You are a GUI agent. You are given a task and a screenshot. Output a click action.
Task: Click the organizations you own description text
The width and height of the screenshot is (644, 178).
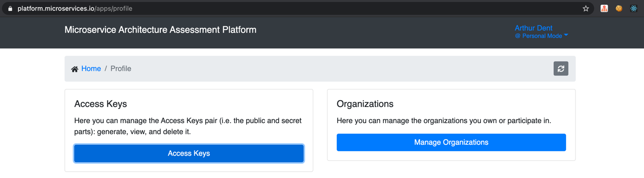pos(444,121)
